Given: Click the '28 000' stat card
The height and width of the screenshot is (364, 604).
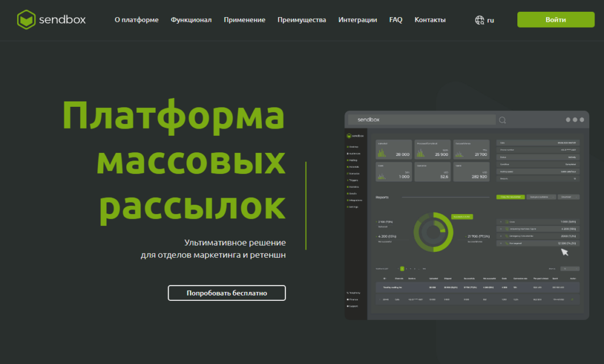Looking at the screenshot, I should pyautogui.click(x=393, y=149).
